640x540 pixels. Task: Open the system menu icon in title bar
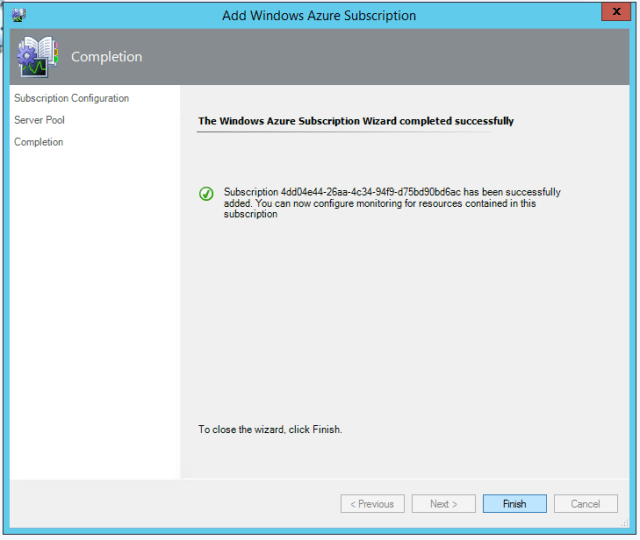[x=18, y=15]
